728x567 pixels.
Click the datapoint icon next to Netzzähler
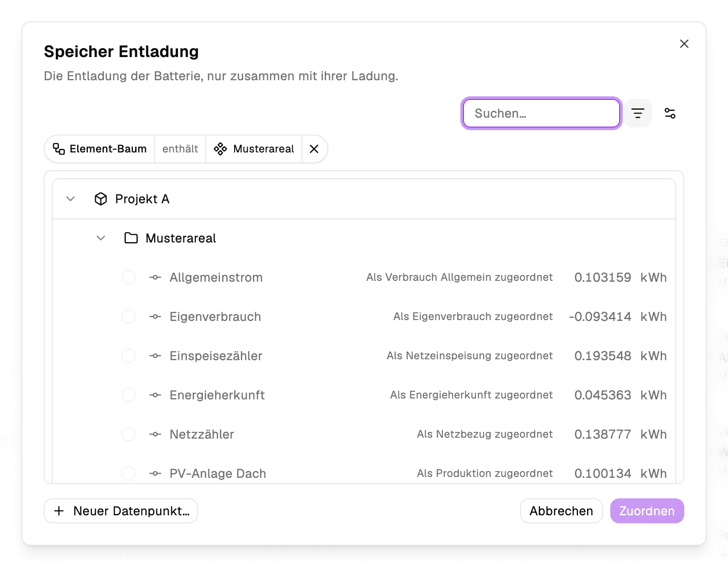[155, 434]
